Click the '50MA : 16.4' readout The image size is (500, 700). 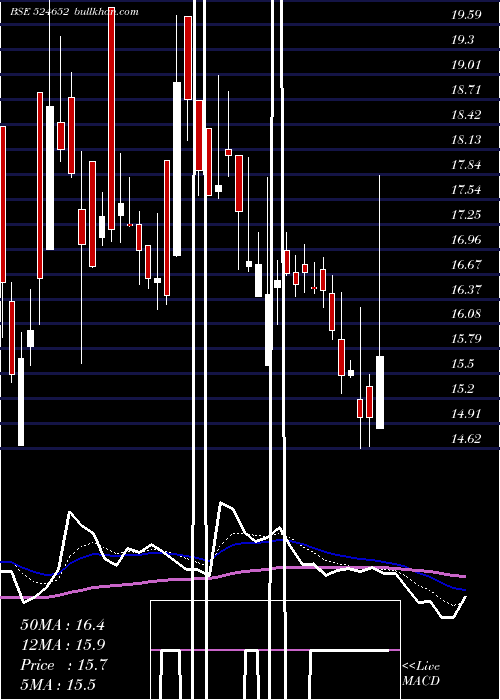(x=62, y=625)
